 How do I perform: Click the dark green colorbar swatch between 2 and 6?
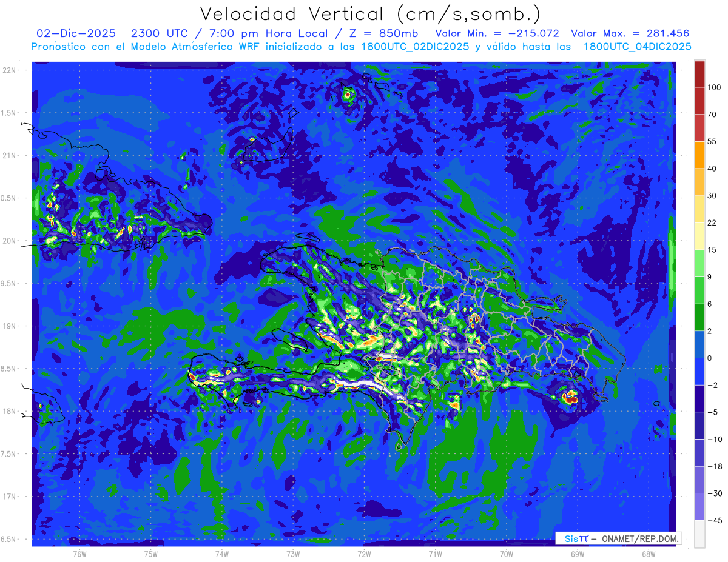[x=699, y=317]
